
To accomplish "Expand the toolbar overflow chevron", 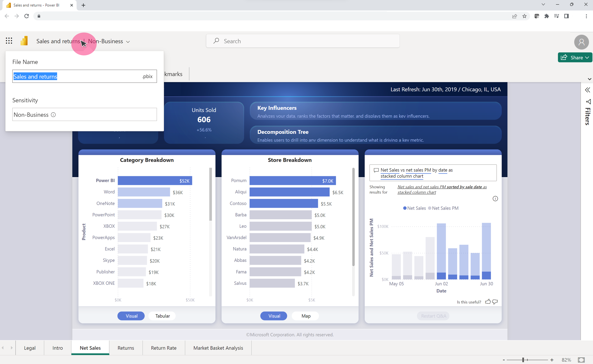I will click(589, 79).
